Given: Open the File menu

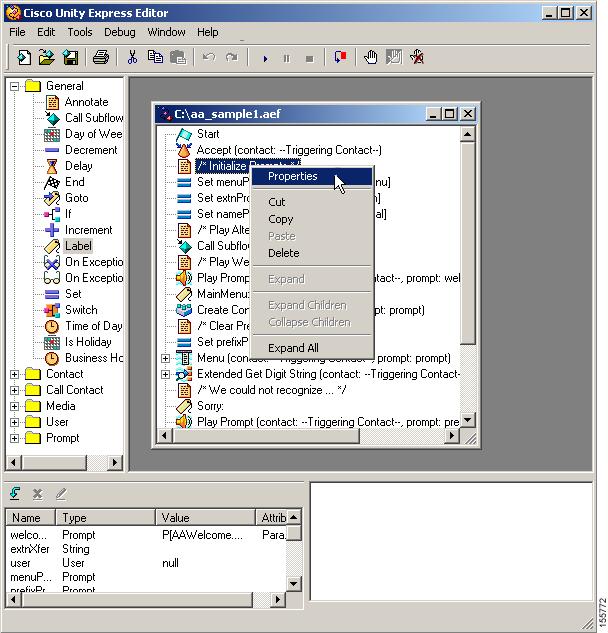Looking at the screenshot, I should (17, 32).
